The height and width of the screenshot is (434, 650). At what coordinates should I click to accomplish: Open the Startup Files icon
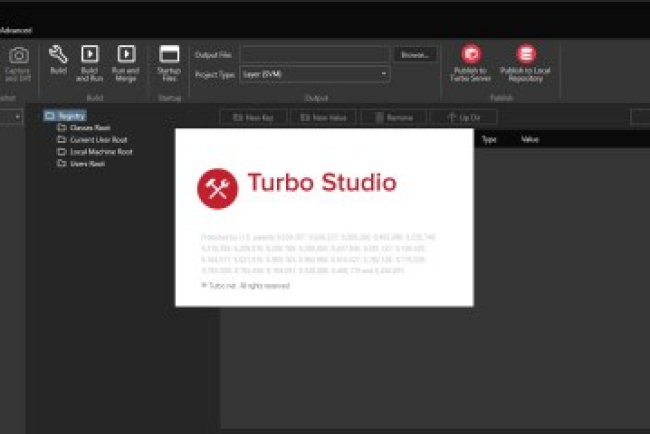coord(169,55)
